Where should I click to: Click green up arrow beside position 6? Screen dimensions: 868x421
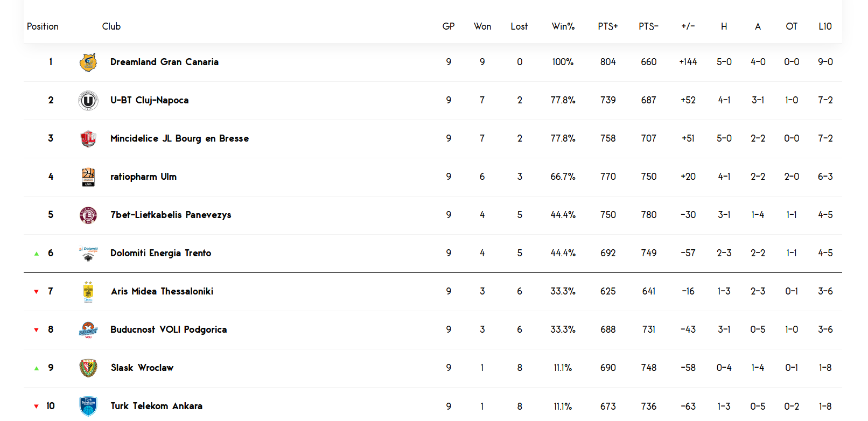(x=37, y=254)
